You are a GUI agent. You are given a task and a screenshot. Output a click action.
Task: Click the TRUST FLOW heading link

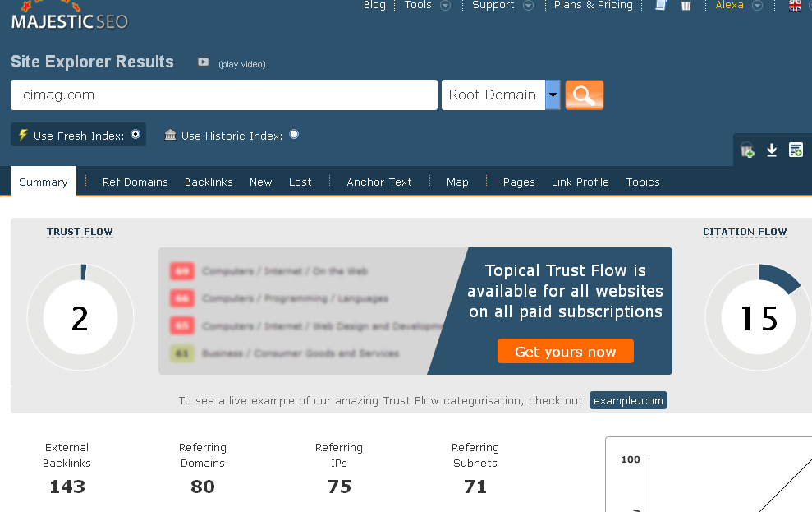(80, 232)
